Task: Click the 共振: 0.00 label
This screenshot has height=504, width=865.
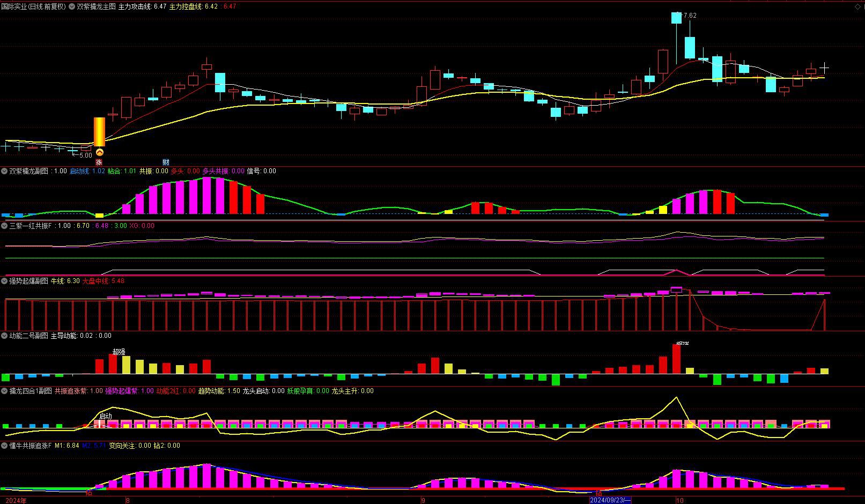Action: (153, 171)
